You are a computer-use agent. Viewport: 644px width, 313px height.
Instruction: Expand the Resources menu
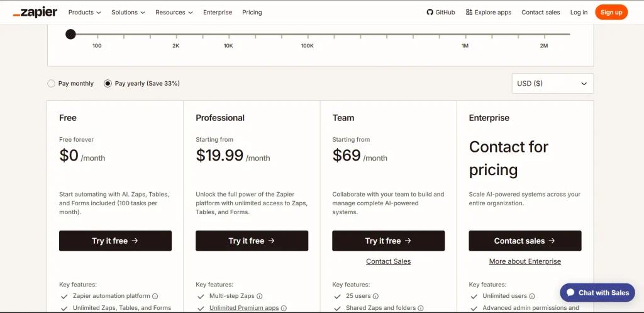(x=174, y=13)
